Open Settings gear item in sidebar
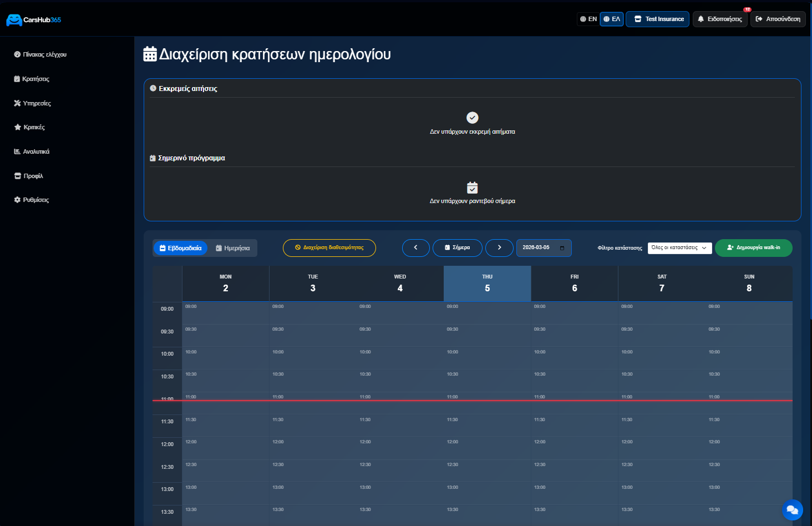Viewport: 812px width, 526px height. [32, 200]
